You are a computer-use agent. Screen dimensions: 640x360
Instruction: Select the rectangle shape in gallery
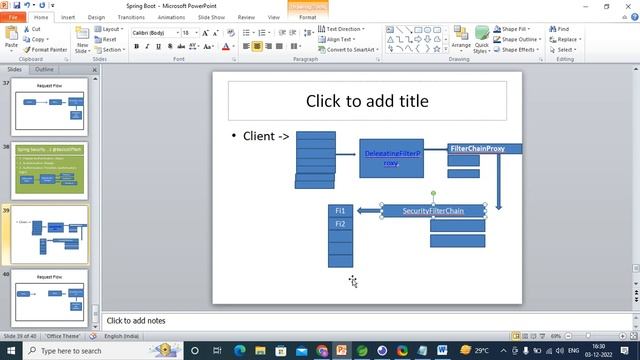[418, 30]
